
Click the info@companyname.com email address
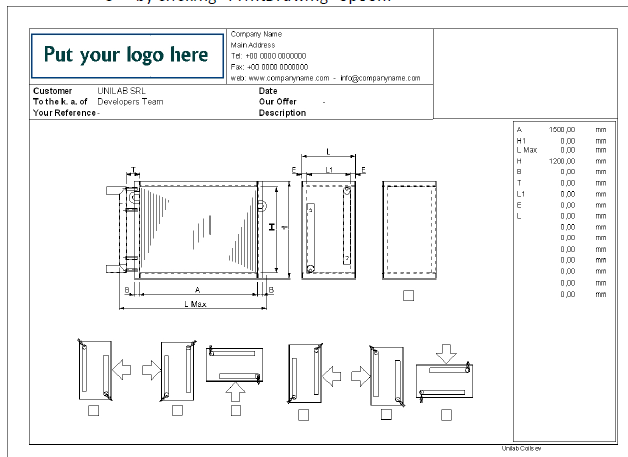[380, 77]
